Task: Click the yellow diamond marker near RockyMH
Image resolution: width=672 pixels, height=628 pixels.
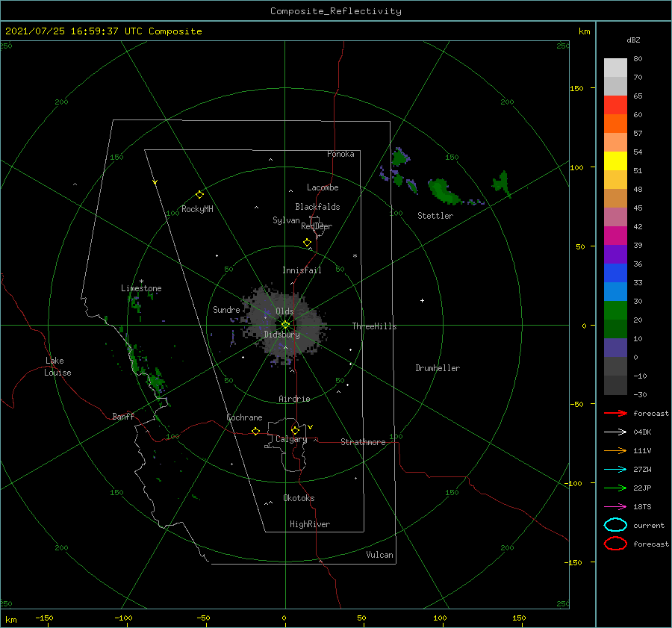Action: click(199, 195)
